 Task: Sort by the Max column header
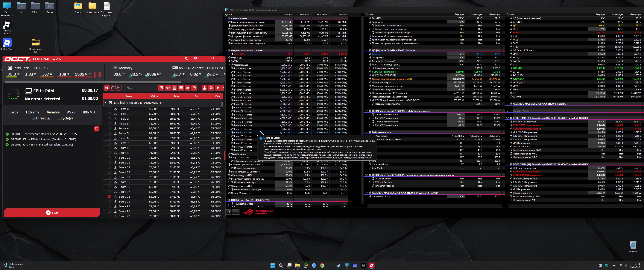(217, 96)
